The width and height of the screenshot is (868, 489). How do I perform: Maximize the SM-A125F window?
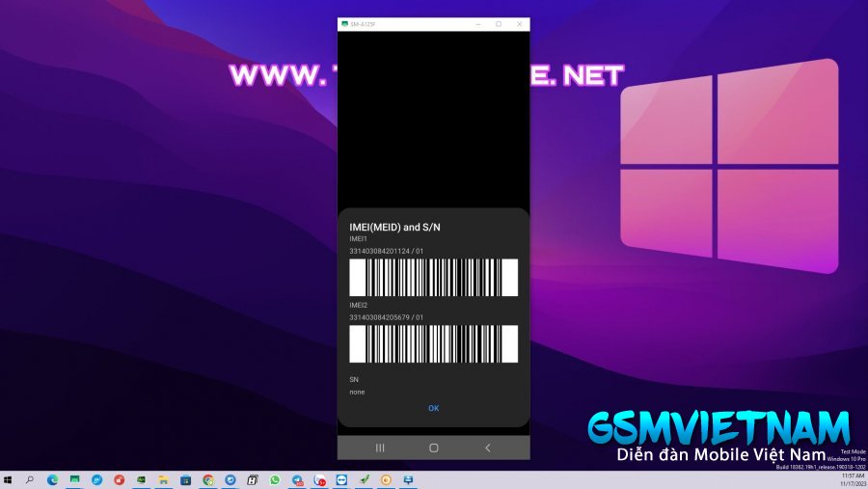click(499, 24)
